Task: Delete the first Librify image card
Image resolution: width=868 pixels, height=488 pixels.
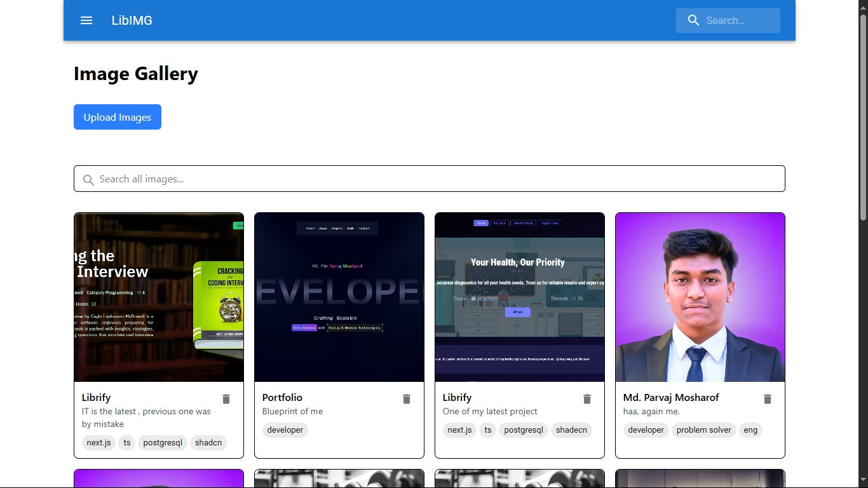Action: (x=226, y=399)
